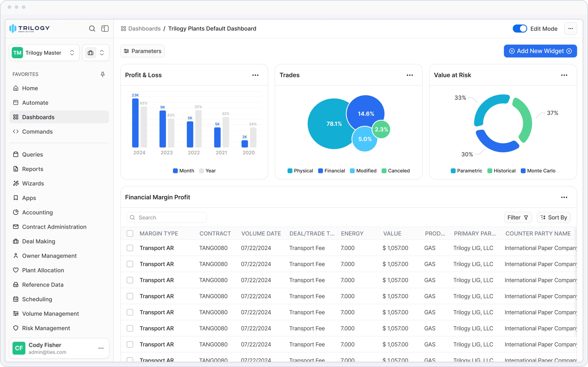This screenshot has width=588, height=367.
Task: Navigate to Risk Management in the sidebar
Action: [46, 328]
